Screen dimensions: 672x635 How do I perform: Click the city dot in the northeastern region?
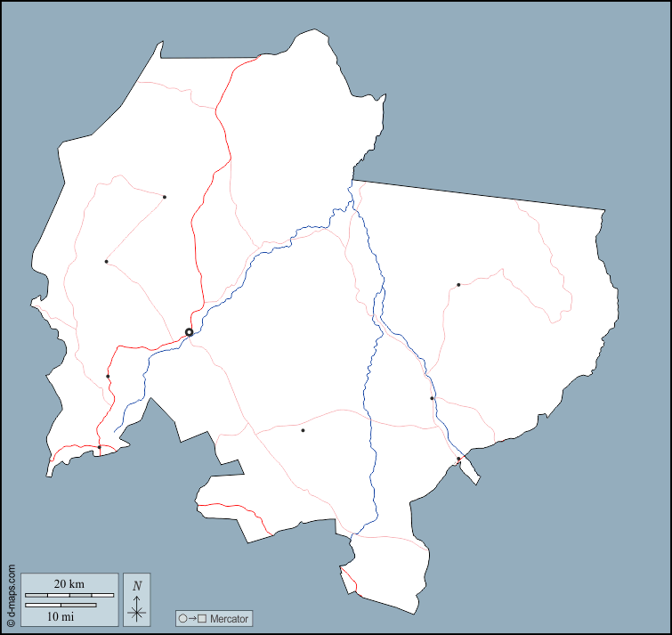point(458,285)
